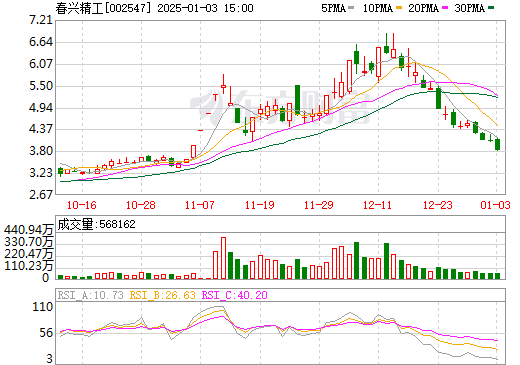Click the 10-28 date label

point(141,205)
